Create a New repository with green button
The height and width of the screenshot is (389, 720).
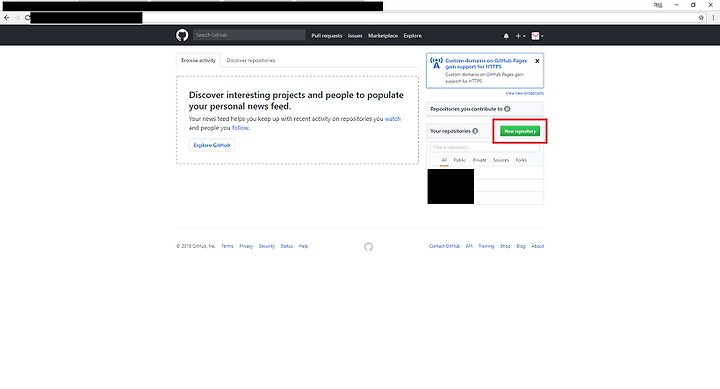coord(520,131)
